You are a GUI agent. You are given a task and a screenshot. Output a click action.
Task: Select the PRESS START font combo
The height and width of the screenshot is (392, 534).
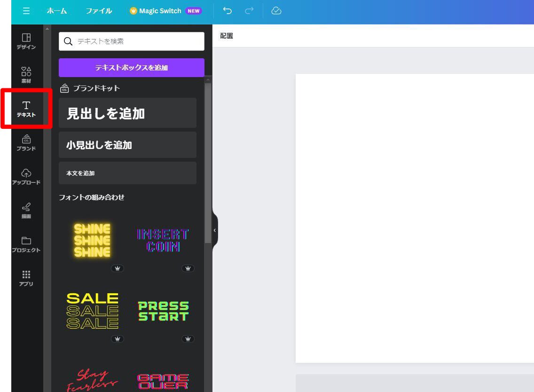point(163,311)
